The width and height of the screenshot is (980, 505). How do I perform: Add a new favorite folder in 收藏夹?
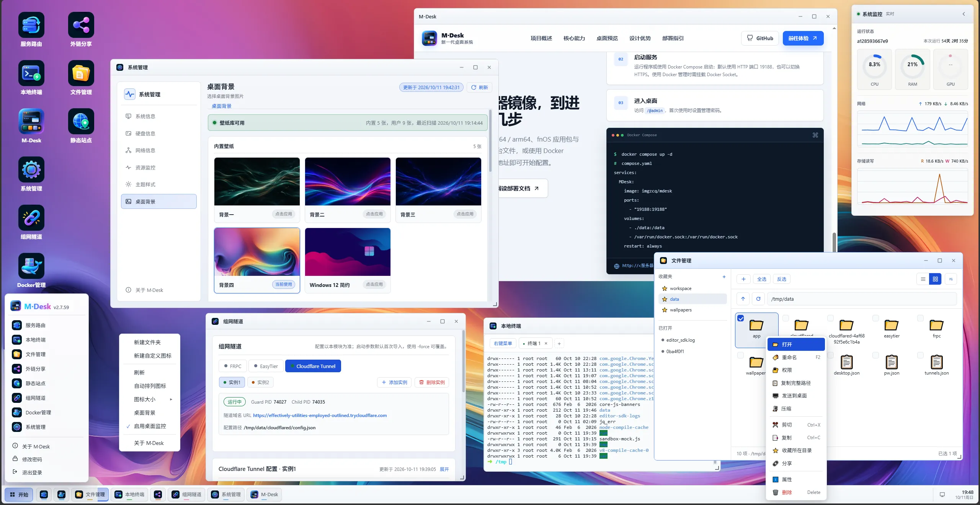point(724,277)
